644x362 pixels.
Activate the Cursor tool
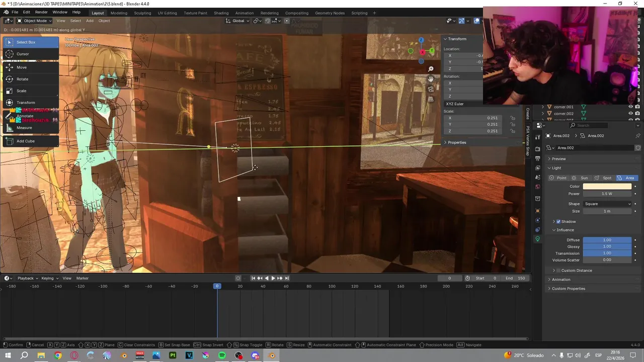pos(31,54)
